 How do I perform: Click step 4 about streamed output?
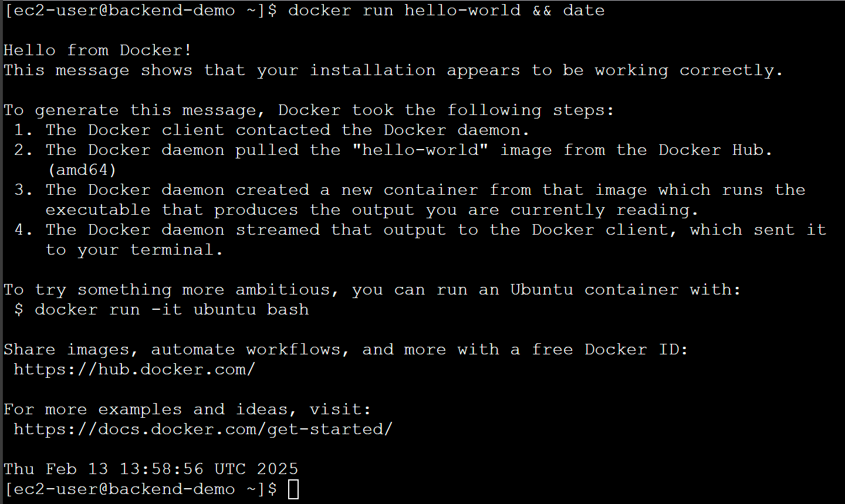tap(420, 240)
